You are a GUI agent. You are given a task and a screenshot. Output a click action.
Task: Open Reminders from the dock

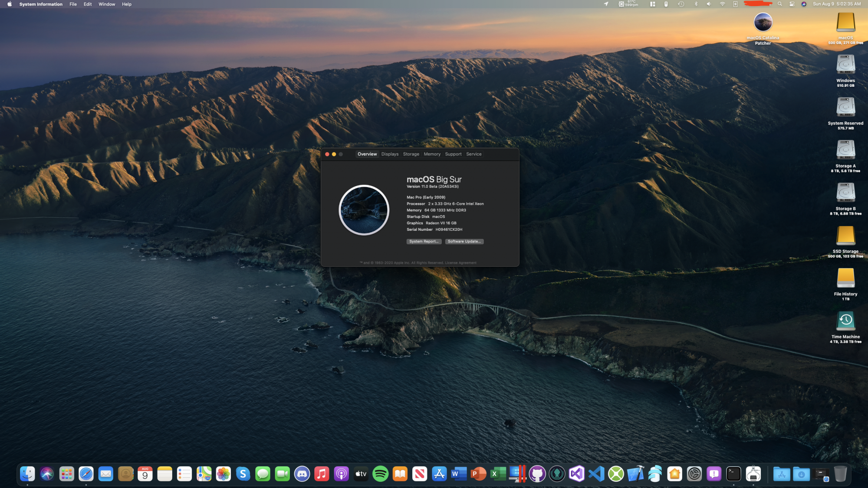click(x=184, y=474)
